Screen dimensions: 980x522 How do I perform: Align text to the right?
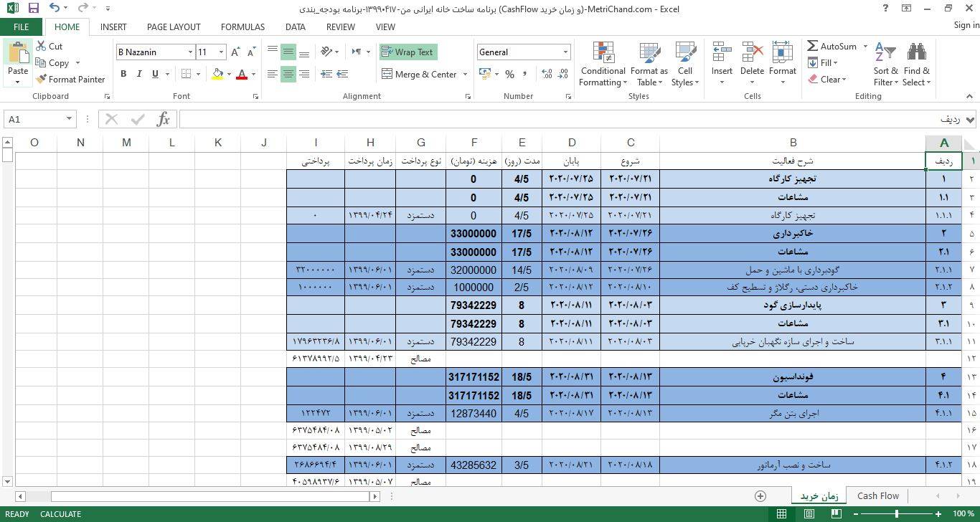304,74
